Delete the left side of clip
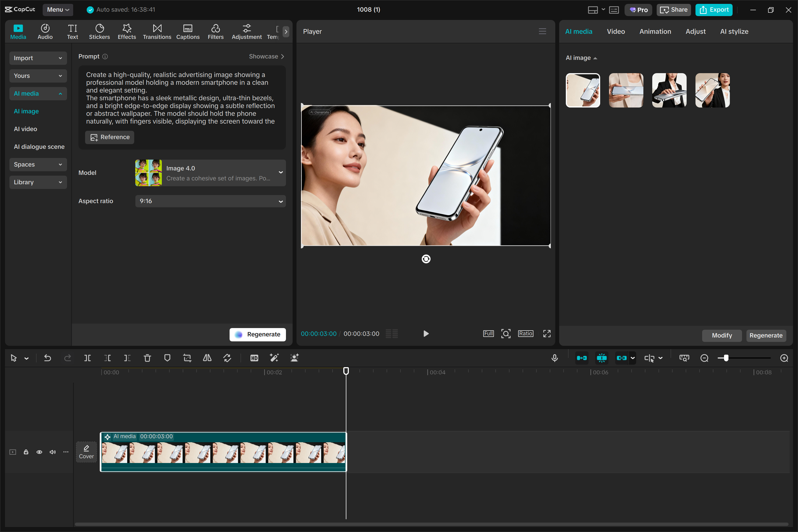798x532 pixels. tap(108, 358)
